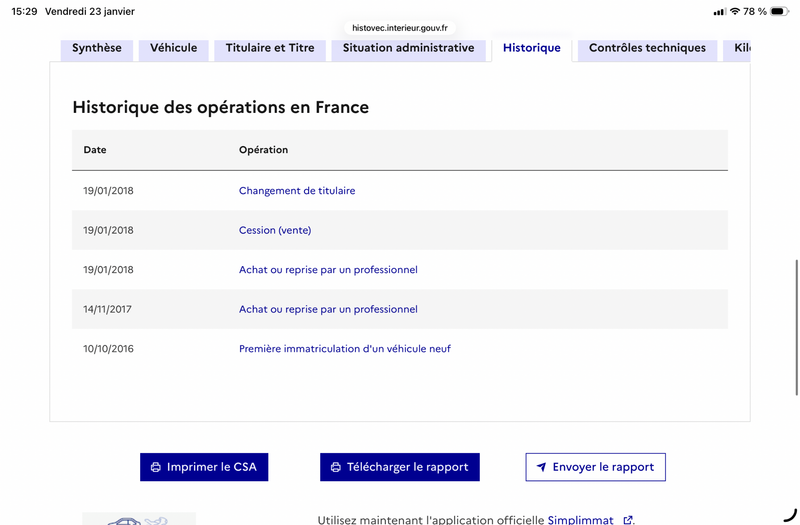Click the car illustration thumbnail at bottom
800x525 pixels.
(x=139, y=519)
